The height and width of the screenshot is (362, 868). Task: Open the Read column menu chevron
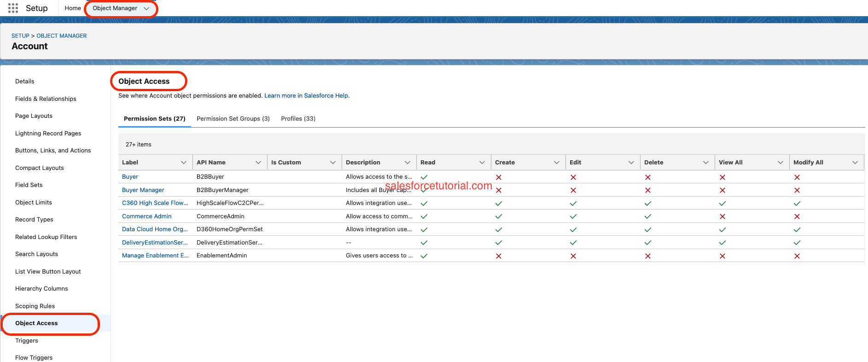point(482,163)
